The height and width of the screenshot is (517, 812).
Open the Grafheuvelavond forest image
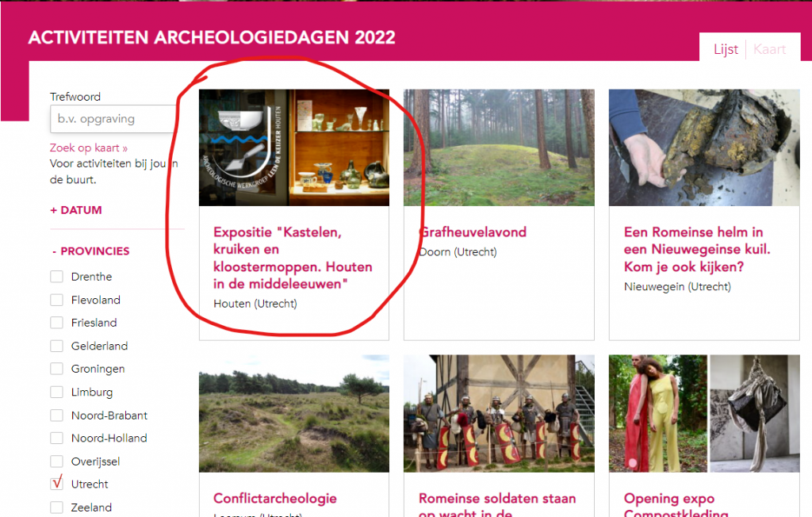coord(500,147)
